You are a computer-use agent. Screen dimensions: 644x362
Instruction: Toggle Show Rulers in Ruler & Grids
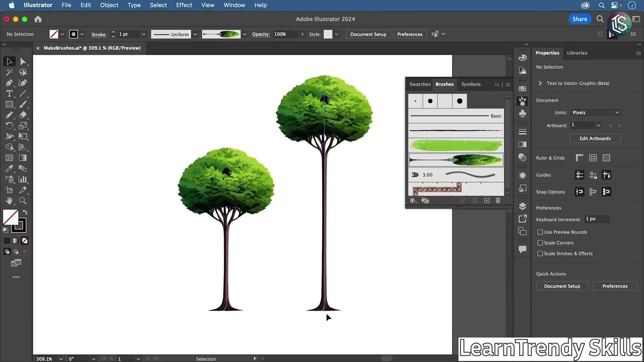pyautogui.click(x=580, y=158)
